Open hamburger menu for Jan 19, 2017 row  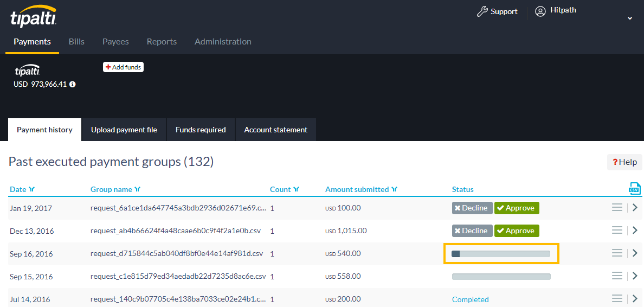point(617,208)
